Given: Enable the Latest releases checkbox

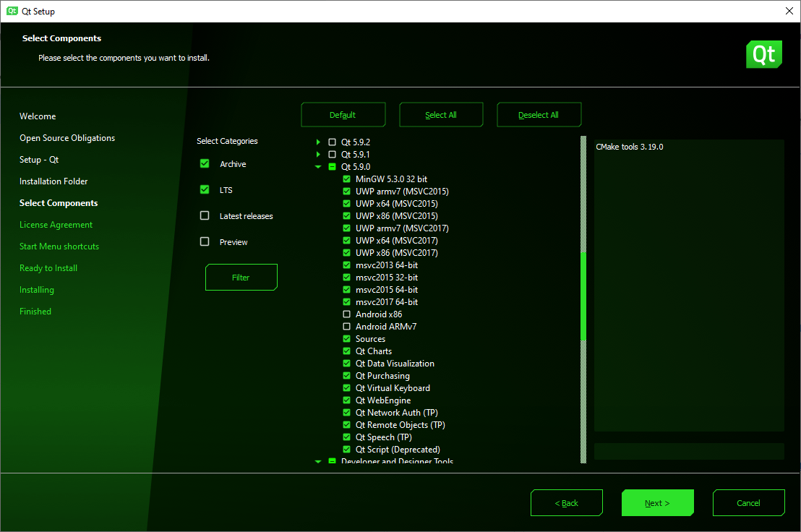Looking at the screenshot, I should coord(205,215).
